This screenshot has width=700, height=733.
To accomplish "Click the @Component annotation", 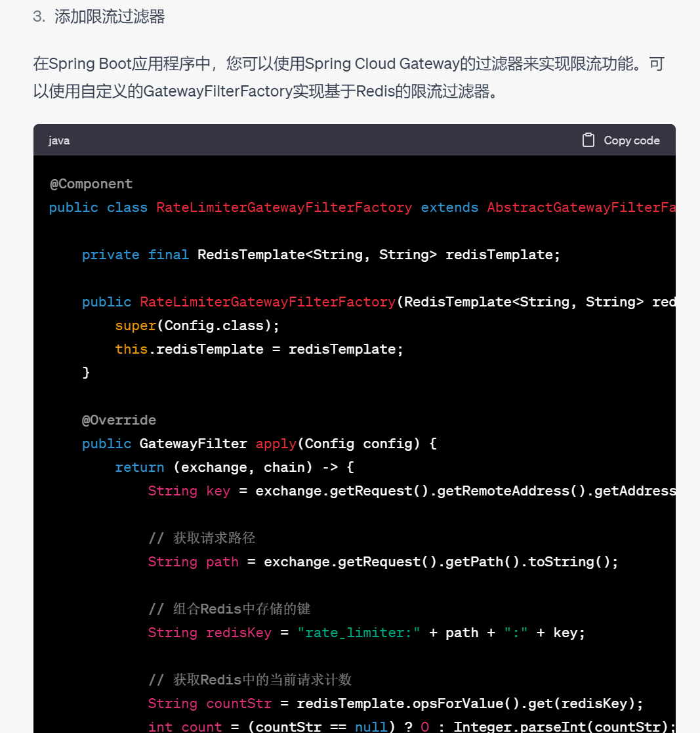I will point(91,184).
